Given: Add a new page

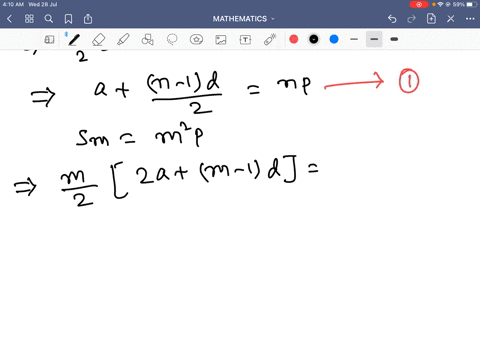Looking at the screenshot, I should click(431, 19).
